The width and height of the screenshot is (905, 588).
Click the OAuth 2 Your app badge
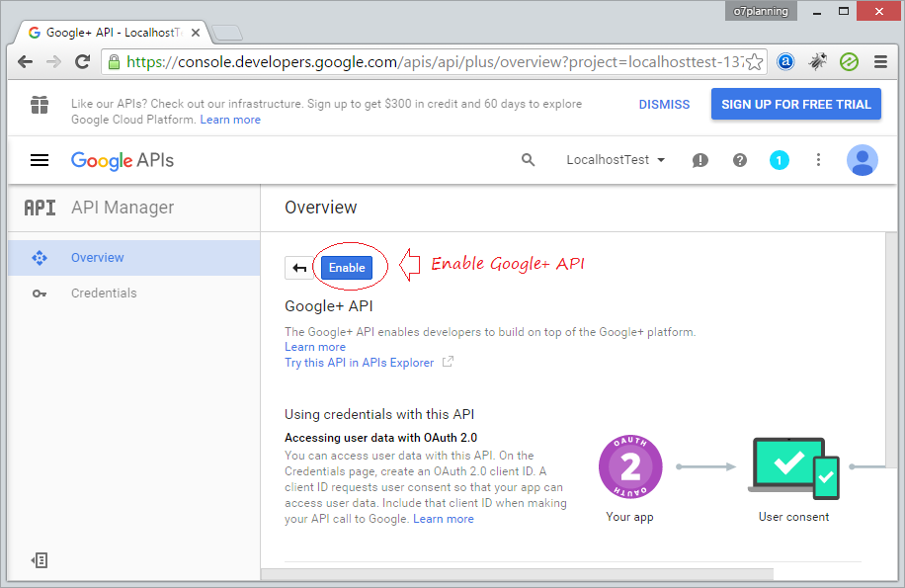(x=630, y=466)
